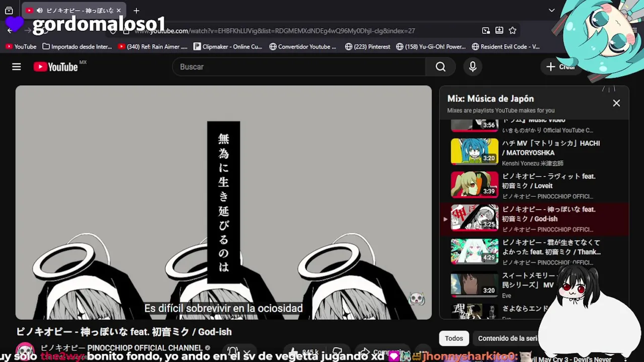Select the Todos filter chip
Screen dimensions: 644x362
(454, 338)
